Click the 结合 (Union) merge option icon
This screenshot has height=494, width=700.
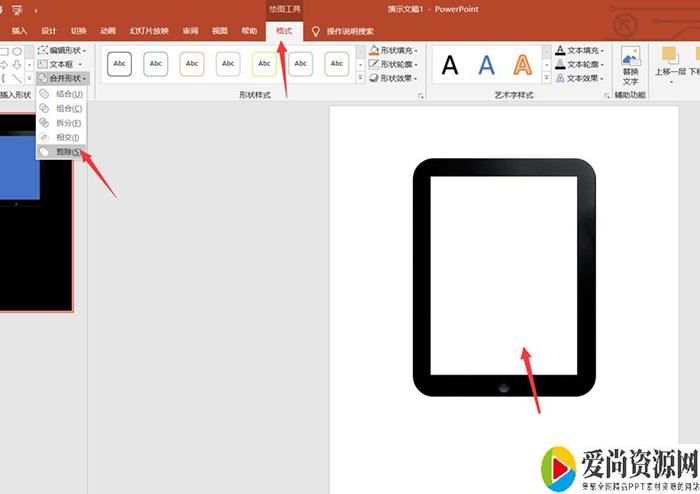(44, 93)
